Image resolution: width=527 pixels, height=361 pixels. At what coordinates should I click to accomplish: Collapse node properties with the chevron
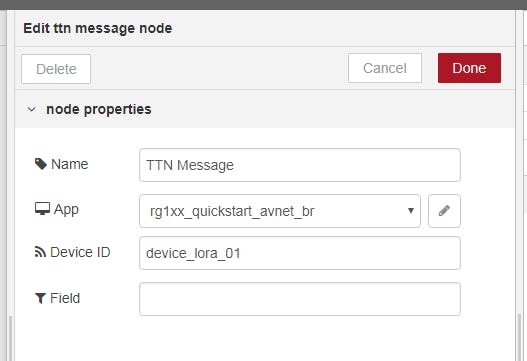(x=32, y=109)
